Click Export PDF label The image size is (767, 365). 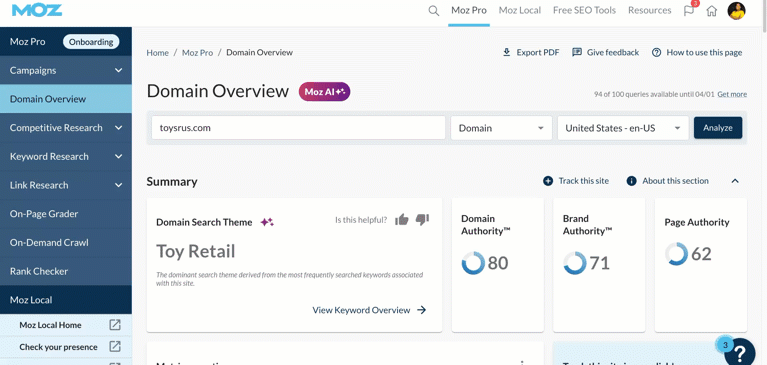pos(538,52)
